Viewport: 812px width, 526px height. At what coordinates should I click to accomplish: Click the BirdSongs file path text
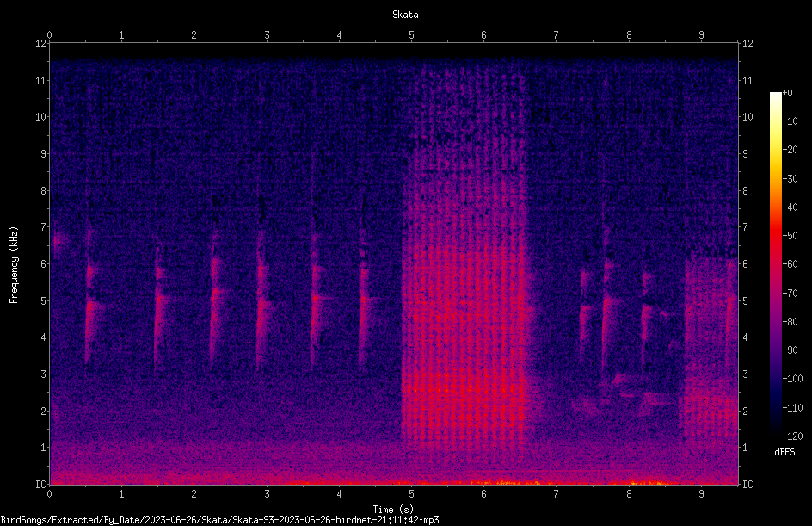coord(219,520)
